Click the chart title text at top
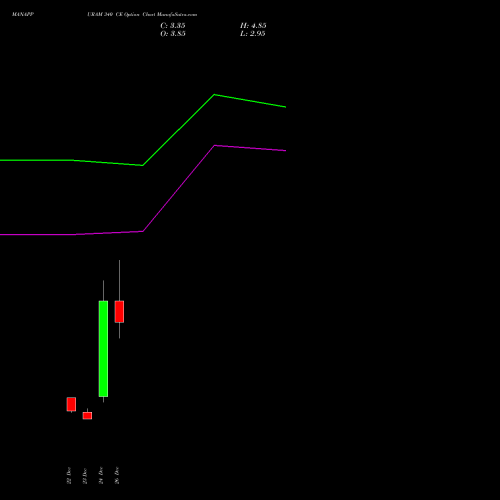500x500 pixels. pyautogui.click(x=104, y=15)
